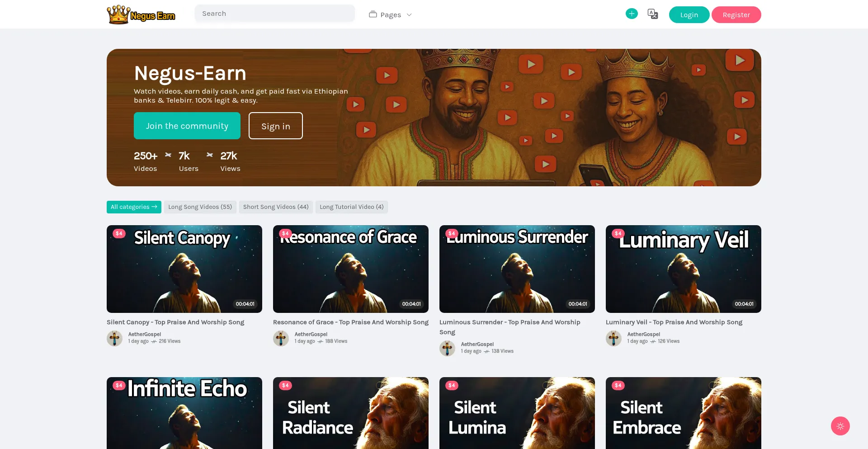Click $4 badge on Resonance of Grace
Viewport: 868px width, 449px height.
(285, 233)
